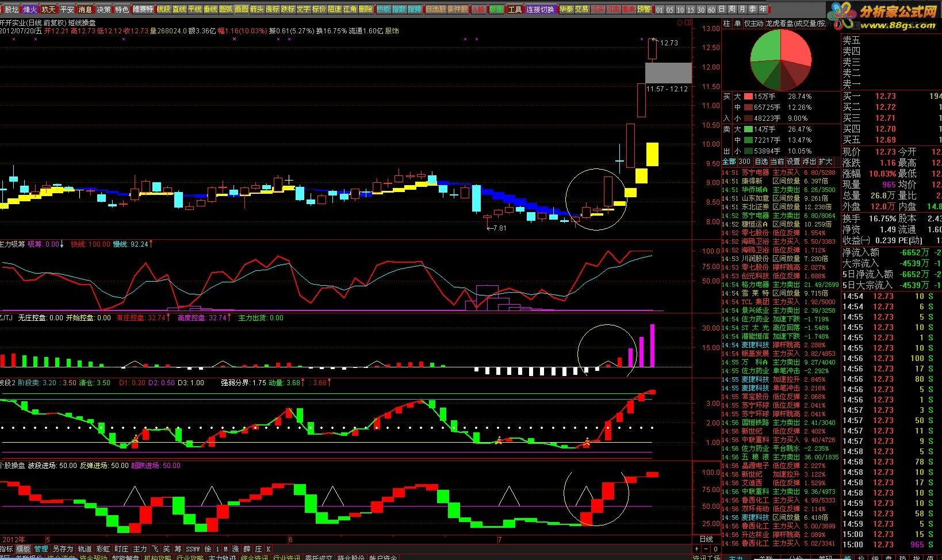942x560 pixels.
Task: Select the 彩虹 rainbow indicator tab
Action: (x=103, y=549)
